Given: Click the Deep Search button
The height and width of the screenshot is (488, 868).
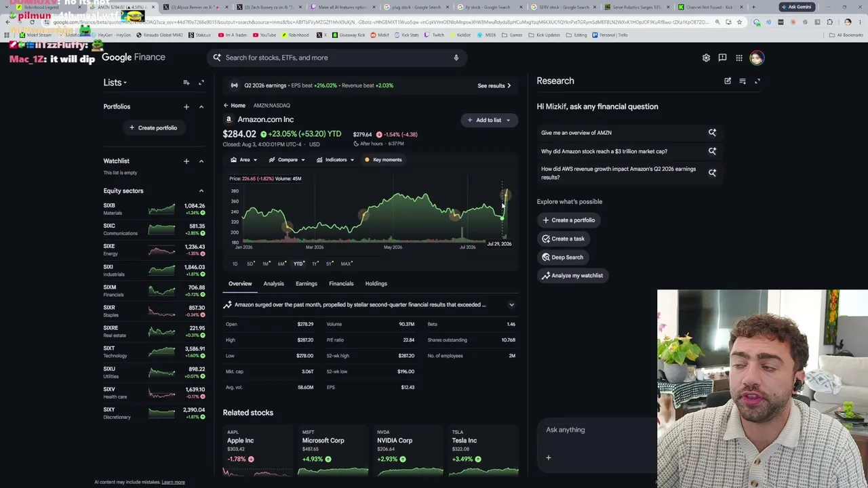Looking at the screenshot, I should point(563,258).
